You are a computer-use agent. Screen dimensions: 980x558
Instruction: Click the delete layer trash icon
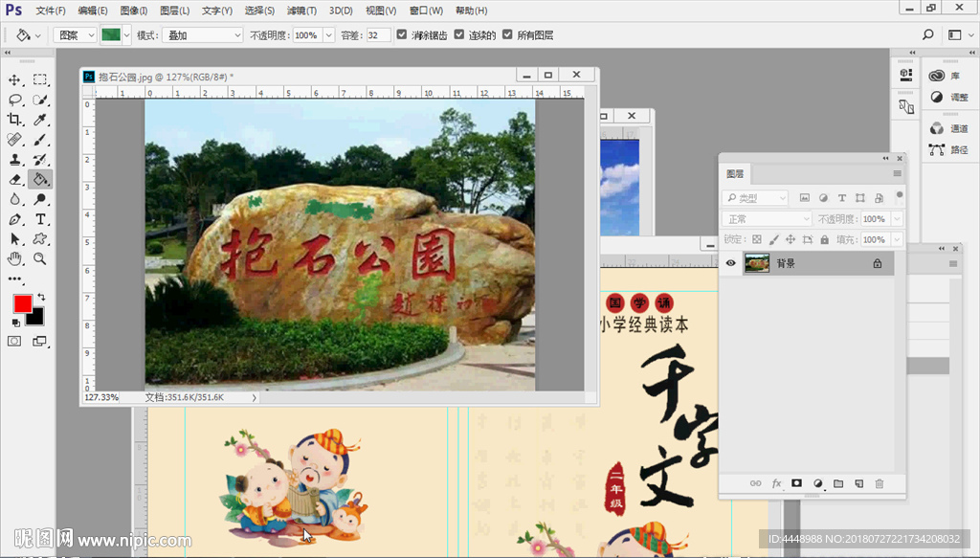point(880,484)
